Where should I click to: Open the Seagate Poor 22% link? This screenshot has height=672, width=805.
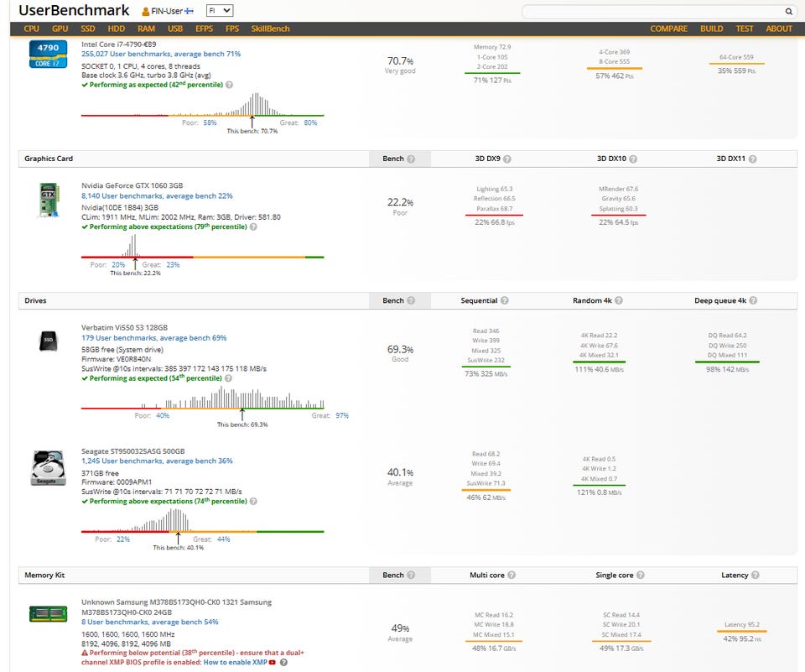point(123,539)
